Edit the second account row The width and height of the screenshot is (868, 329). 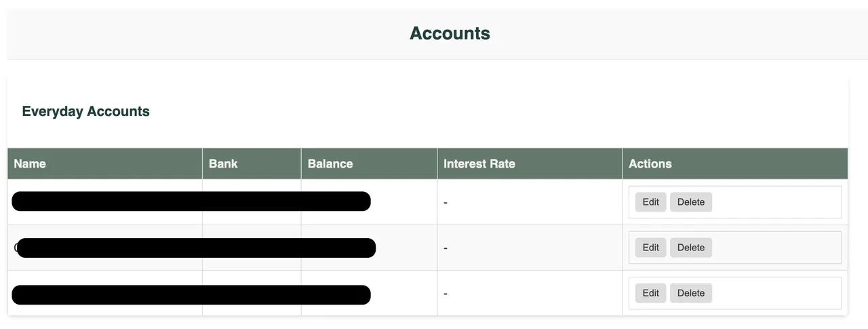pyautogui.click(x=651, y=248)
